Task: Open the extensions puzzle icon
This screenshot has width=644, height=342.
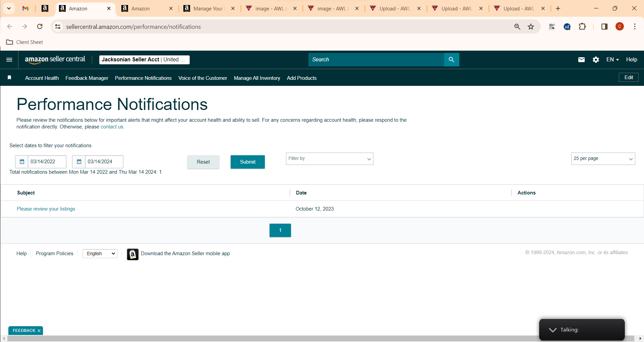Action: 582,26
